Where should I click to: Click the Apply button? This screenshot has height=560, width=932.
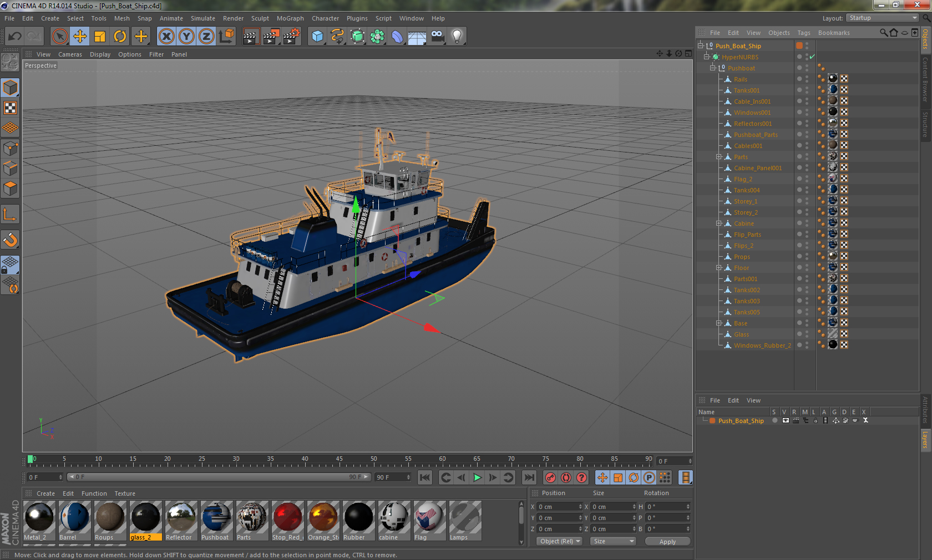pyautogui.click(x=667, y=542)
